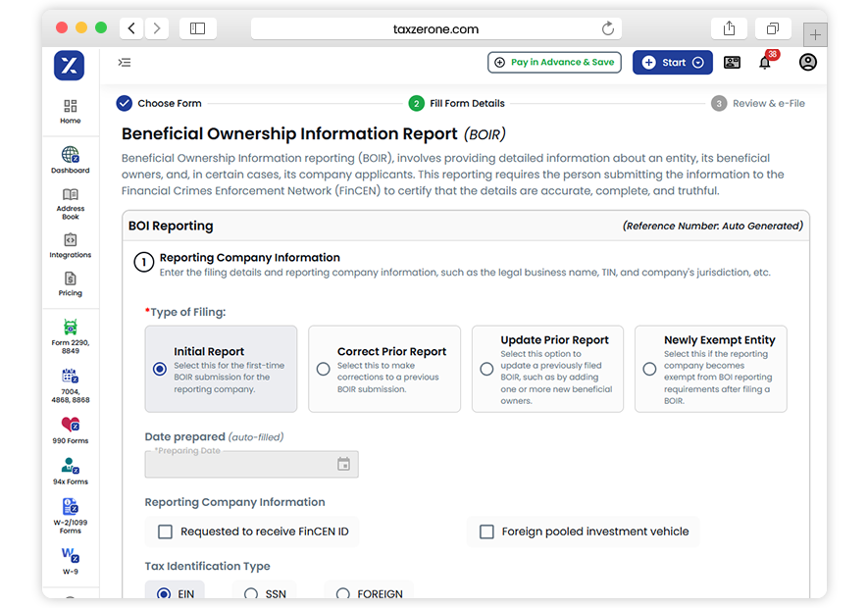Click the browser page reload button
Viewport: 868px width, 608px height.
608,28
